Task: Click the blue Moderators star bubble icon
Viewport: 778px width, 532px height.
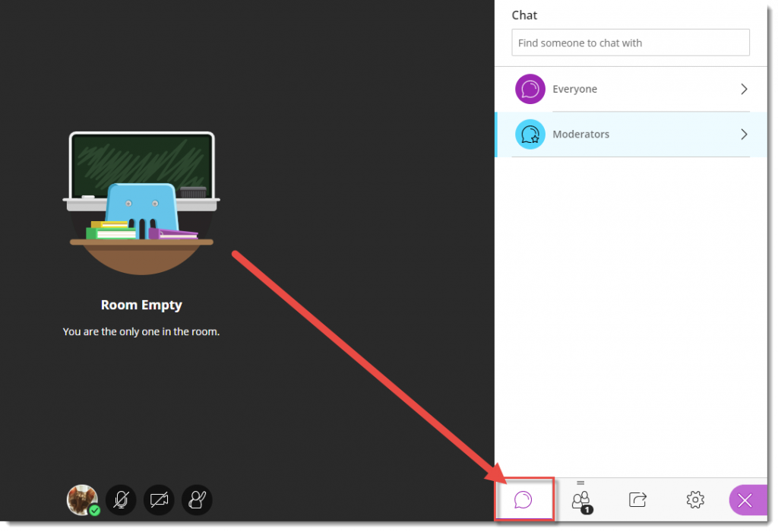Action: (530, 135)
